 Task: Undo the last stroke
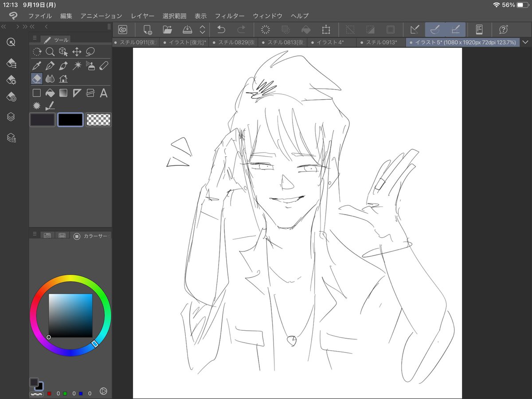[x=221, y=30]
